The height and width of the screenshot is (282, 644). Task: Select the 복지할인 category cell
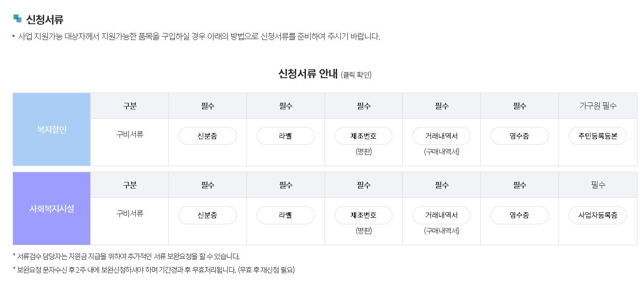point(52,129)
